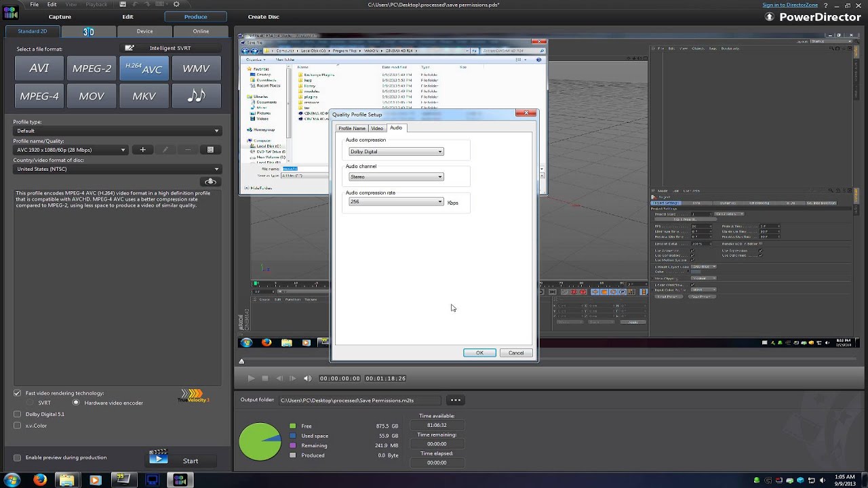Select Hardware video encoder radio button
Viewport: 868px width, 488px height.
point(76,403)
